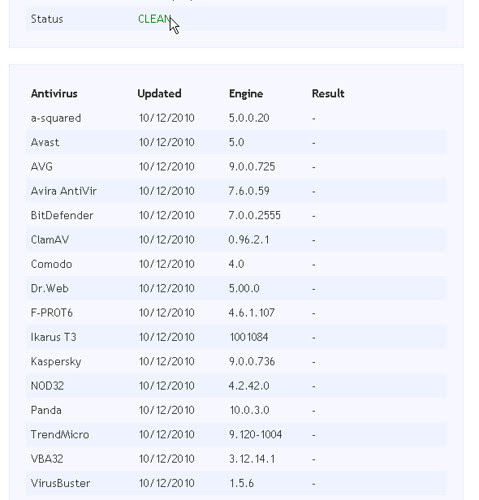Click the ClamAV engine version 0.96.2.1
This screenshot has height=500, width=479.
[x=249, y=240]
